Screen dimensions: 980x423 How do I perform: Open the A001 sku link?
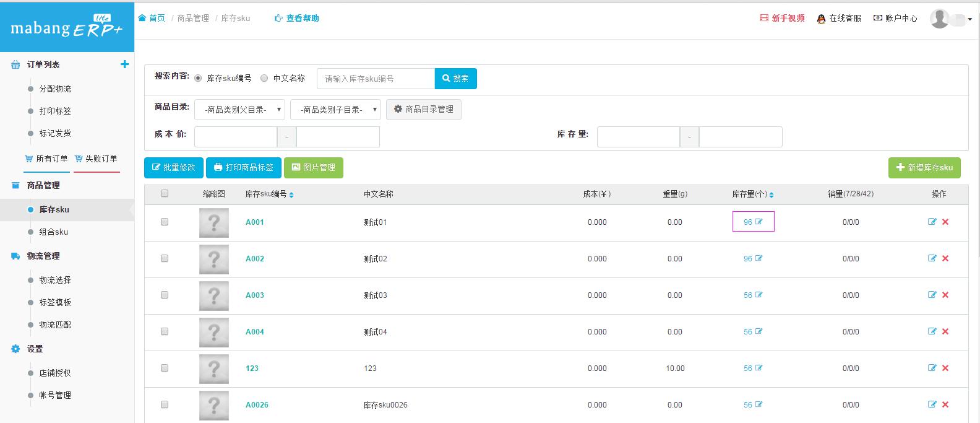[x=255, y=222]
